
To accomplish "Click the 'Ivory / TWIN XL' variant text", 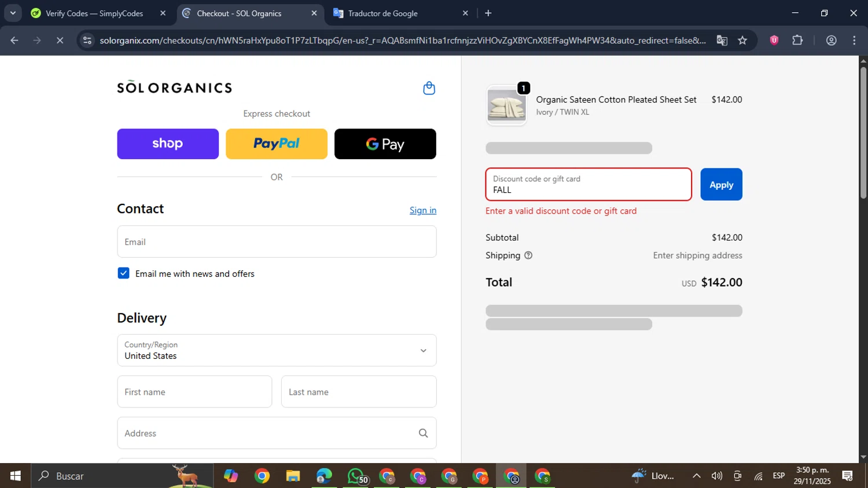I will coord(562,112).
